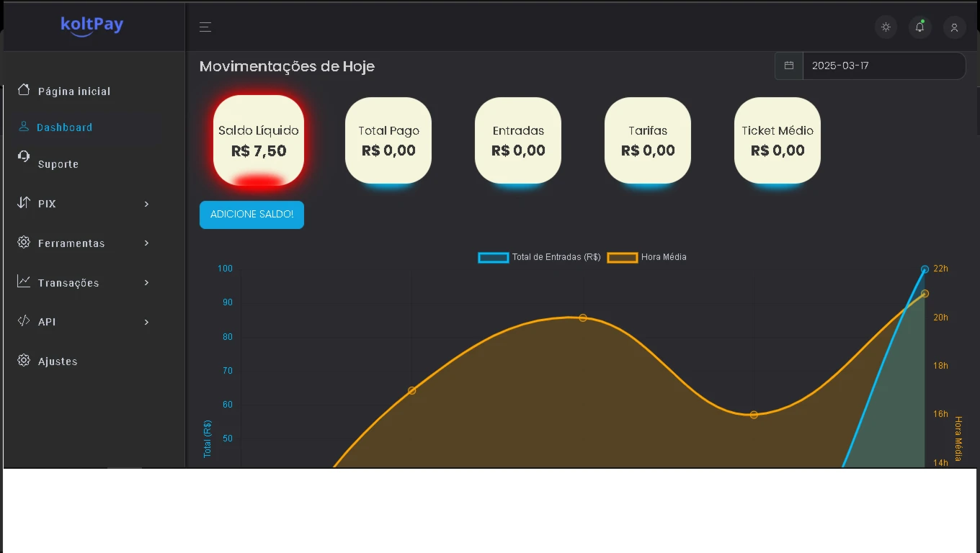Click the Saldo Líquido card
This screenshot has width=980, height=553.
pyautogui.click(x=259, y=140)
